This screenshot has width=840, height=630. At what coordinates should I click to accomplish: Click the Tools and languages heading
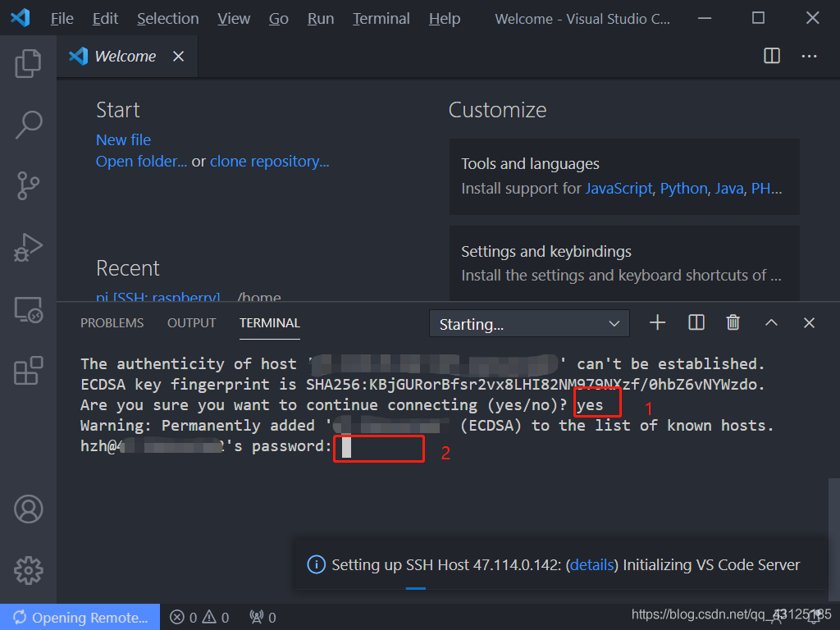click(530, 164)
